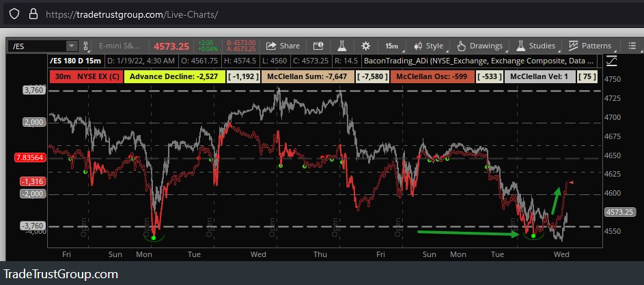Click the /ES 180 D 15m chart title

click(75, 61)
